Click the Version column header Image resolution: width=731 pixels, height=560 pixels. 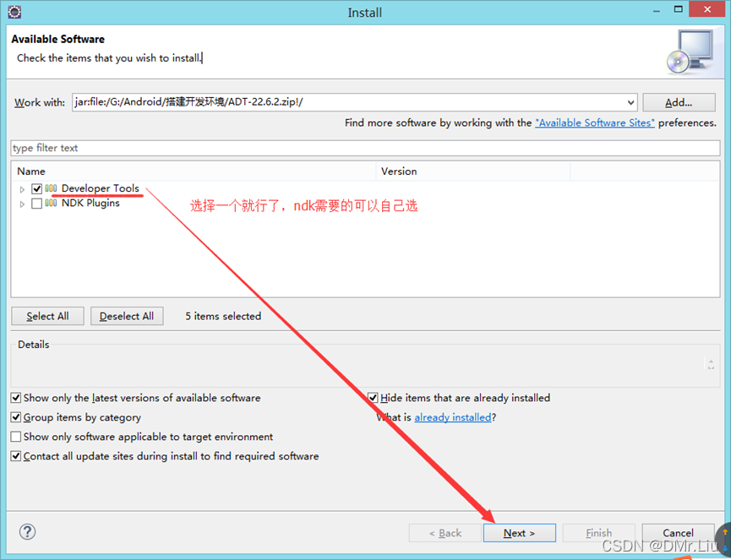[473, 171]
